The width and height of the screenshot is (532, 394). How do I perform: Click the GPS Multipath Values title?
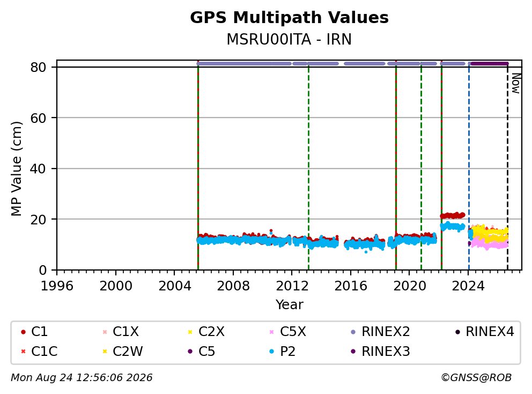click(289, 18)
